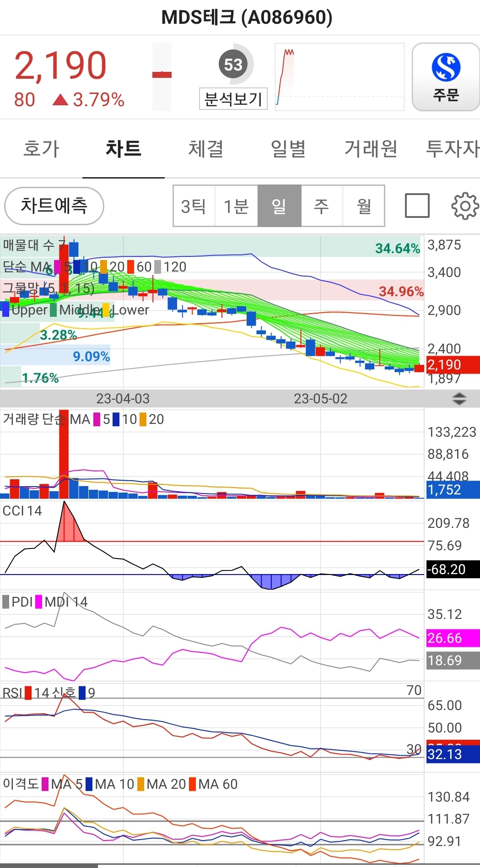
Task: Select the 주 weekly chart period
Action: (x=322, y=206)
